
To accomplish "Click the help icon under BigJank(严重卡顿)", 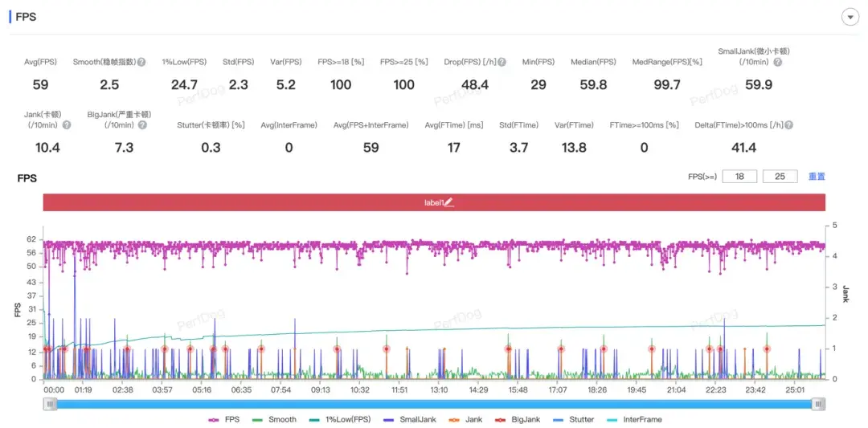I will pyautogui.click(x=141, y=125).
